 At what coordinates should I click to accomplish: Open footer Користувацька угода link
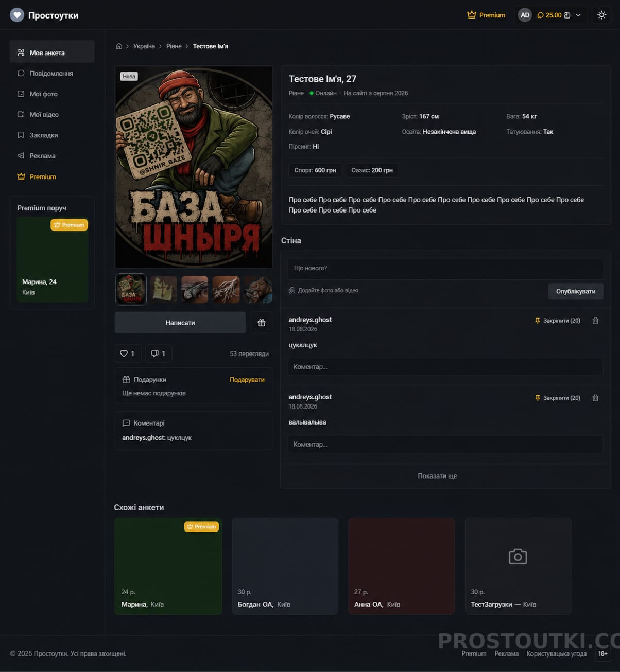[557, 653]
